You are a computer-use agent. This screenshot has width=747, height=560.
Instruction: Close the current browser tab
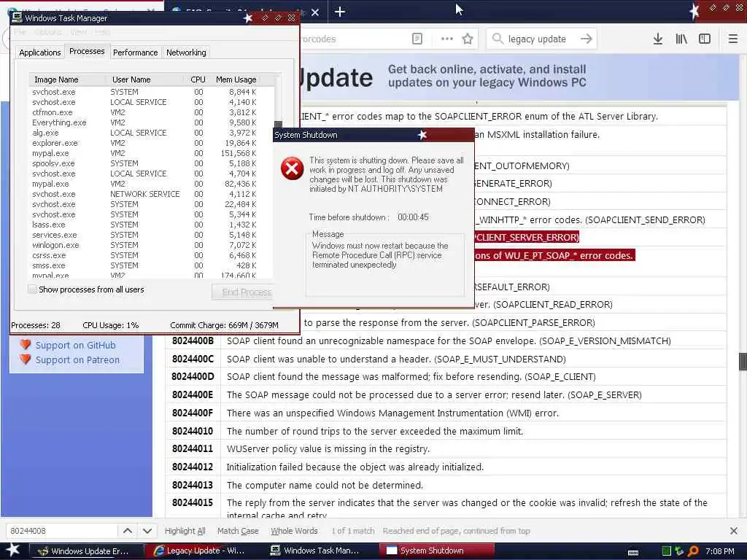(315, 12)
